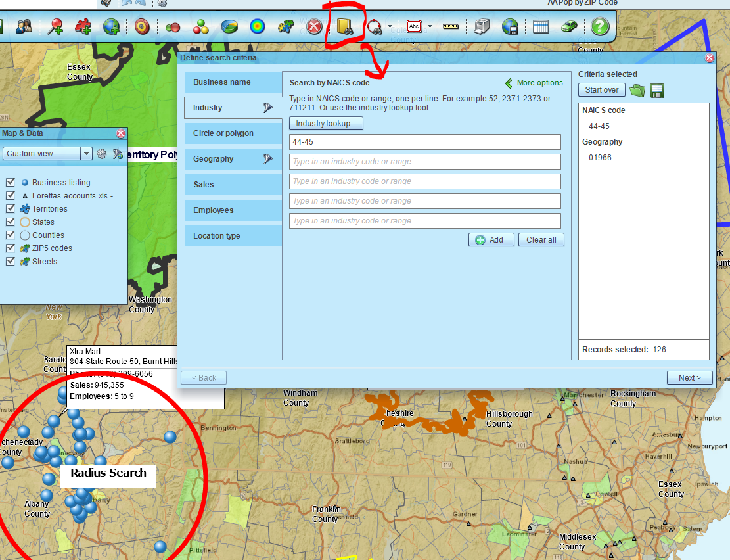Screen dimensions: 730x560
Task: Click the radius search binoculars circle icon
Action: click(375, 26)
